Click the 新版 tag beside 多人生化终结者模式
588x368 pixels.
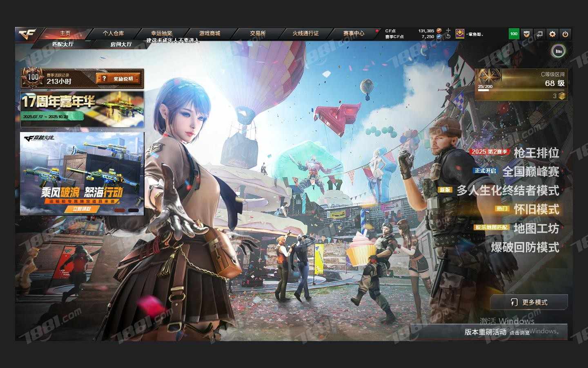[x=445, y=190]
